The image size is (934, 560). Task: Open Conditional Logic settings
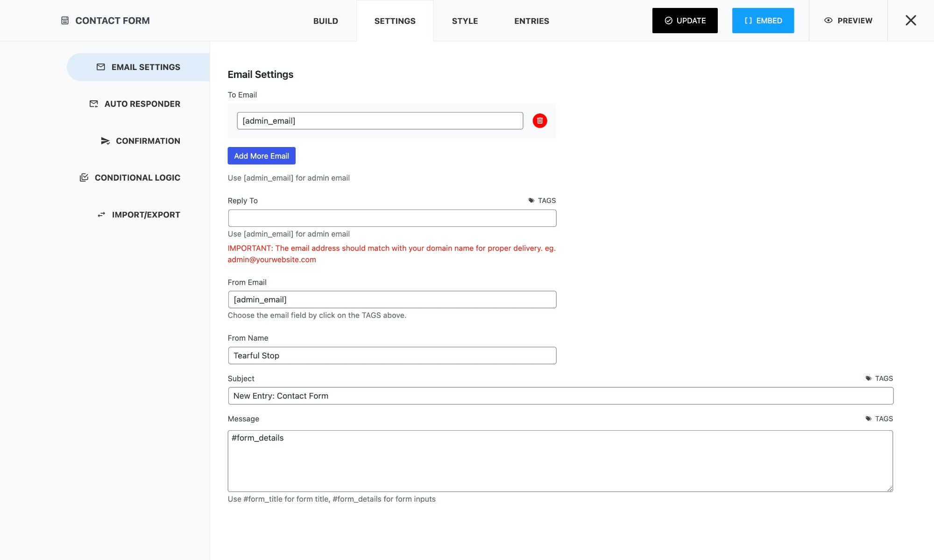[x=130, y=178]
